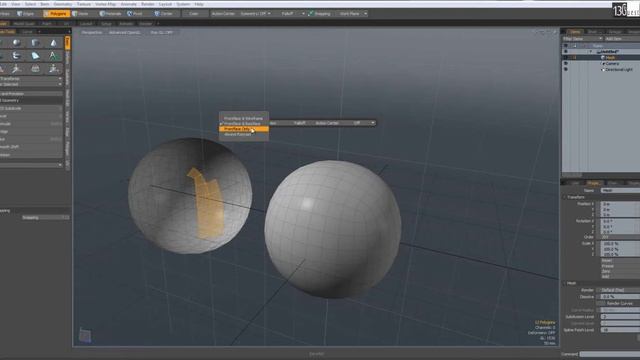640x360 pixels.
Task: Open the Symmetry Off dropdown
Action: (255, 13)
